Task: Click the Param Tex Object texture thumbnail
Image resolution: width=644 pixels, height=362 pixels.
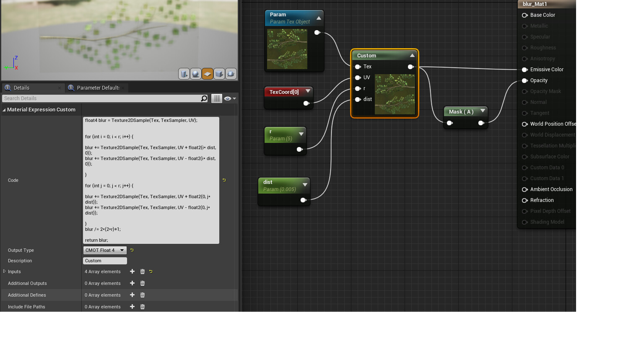Action: click(x=287, y=49)
